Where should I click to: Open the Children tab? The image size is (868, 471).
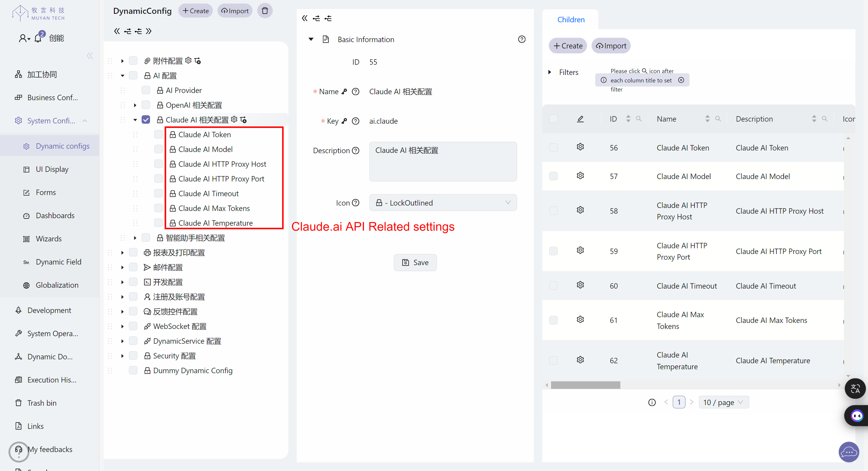[x=571, y=20]
